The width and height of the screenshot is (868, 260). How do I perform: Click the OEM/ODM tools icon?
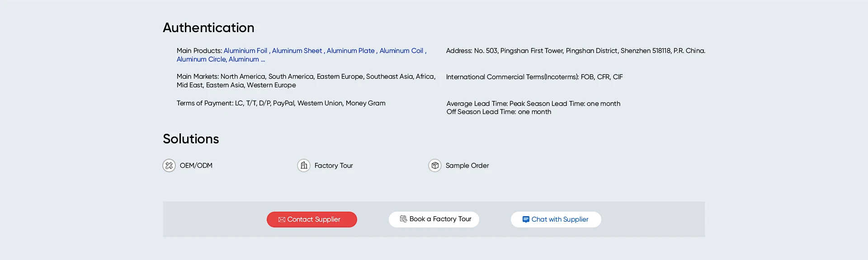(169, 165)
